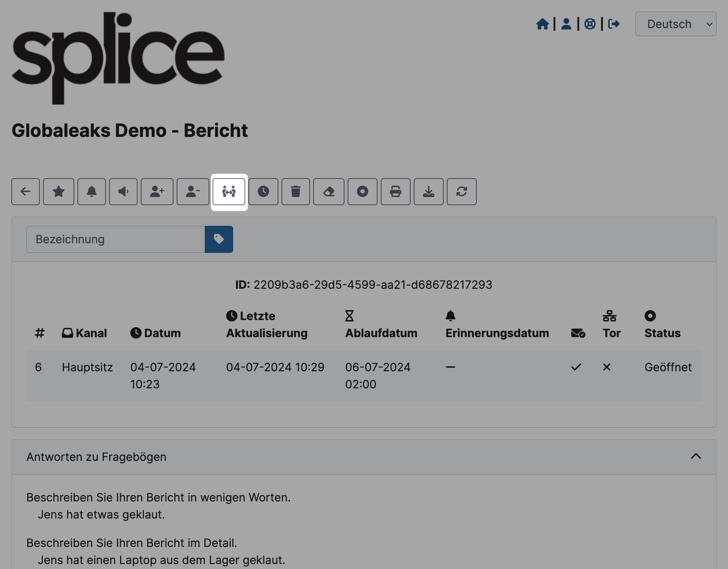This screenshot has width=728, height=569.
Task: Click the print report icon
Action: point(396,191)
